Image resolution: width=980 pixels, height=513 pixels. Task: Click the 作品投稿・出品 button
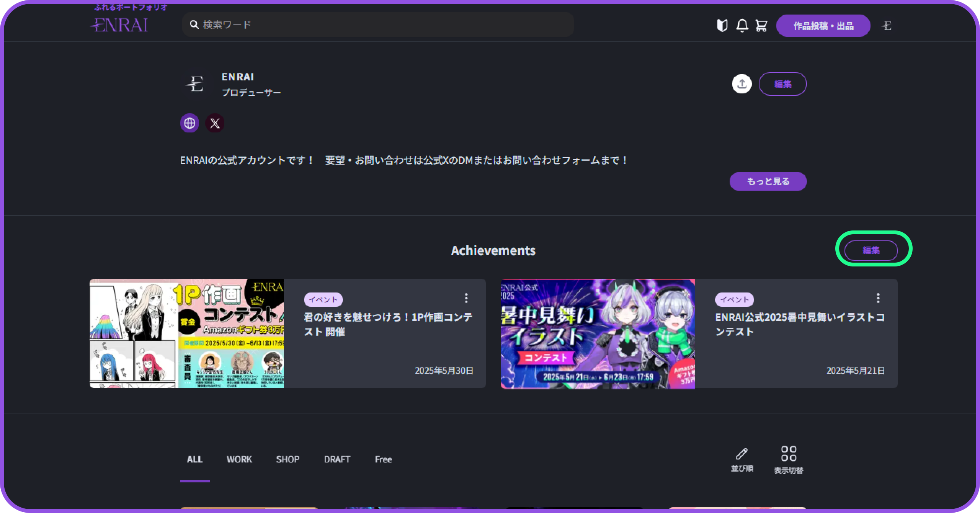pos(823,26)
